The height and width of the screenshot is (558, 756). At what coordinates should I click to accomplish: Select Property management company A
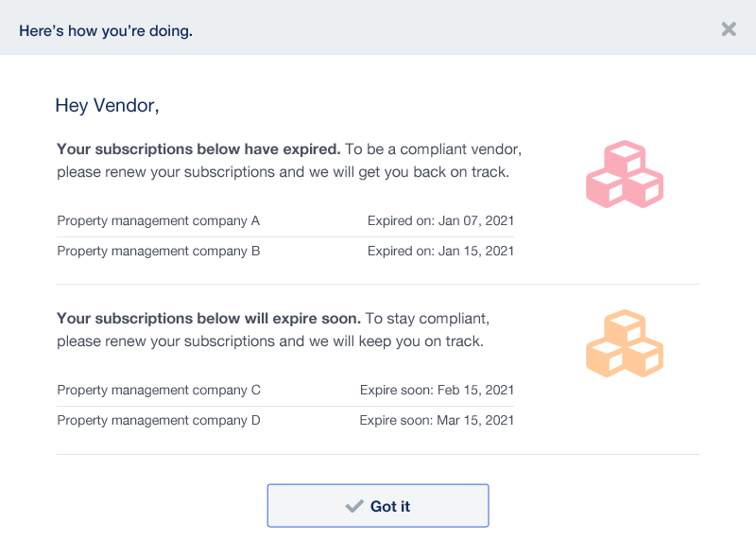158,221
